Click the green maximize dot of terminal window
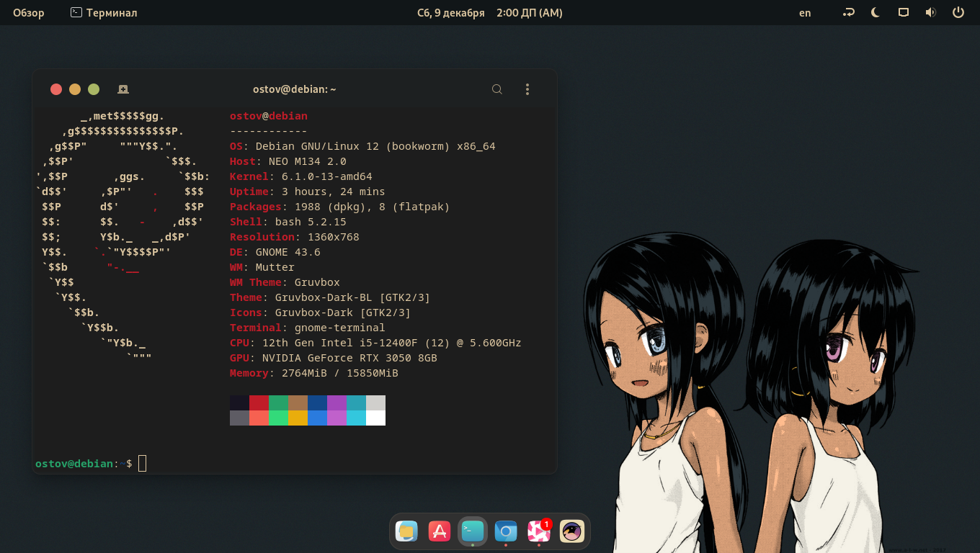Screen dimensions: 980x553 [94, 89]
